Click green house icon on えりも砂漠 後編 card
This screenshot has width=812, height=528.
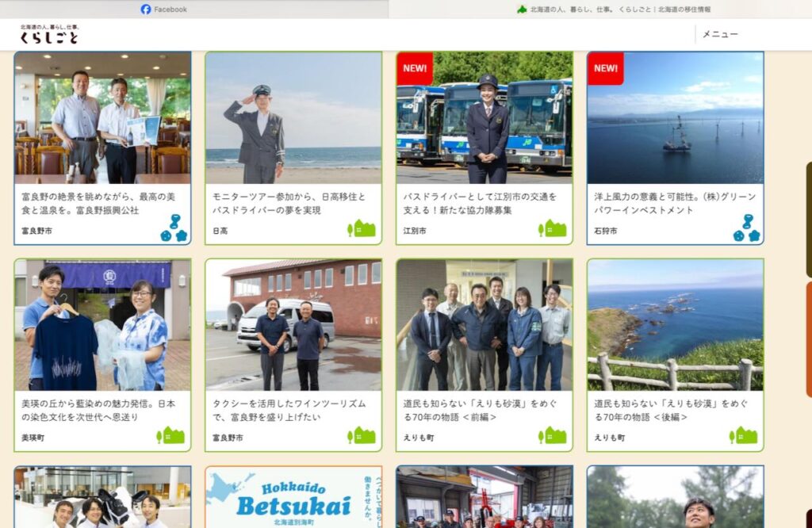[x=743, y=436]
